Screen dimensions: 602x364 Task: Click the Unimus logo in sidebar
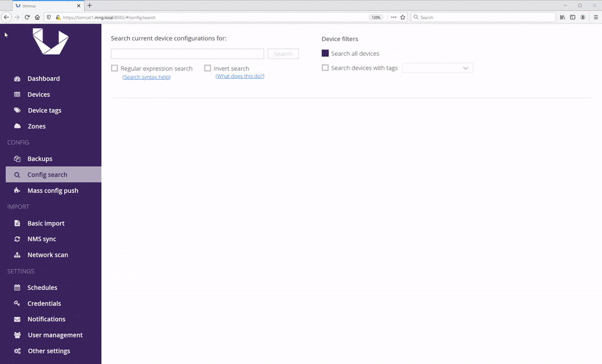point(51,42)
